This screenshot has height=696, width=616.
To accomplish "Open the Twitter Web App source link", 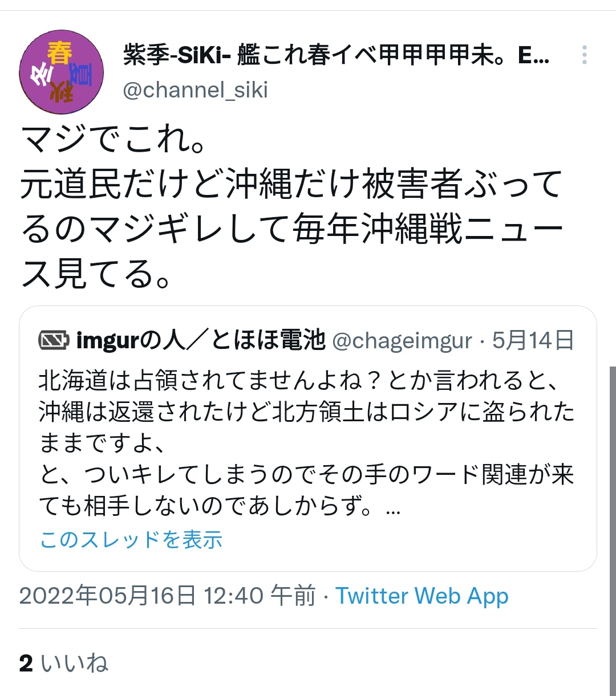I will pyautogui.click(x=422, y=596).
